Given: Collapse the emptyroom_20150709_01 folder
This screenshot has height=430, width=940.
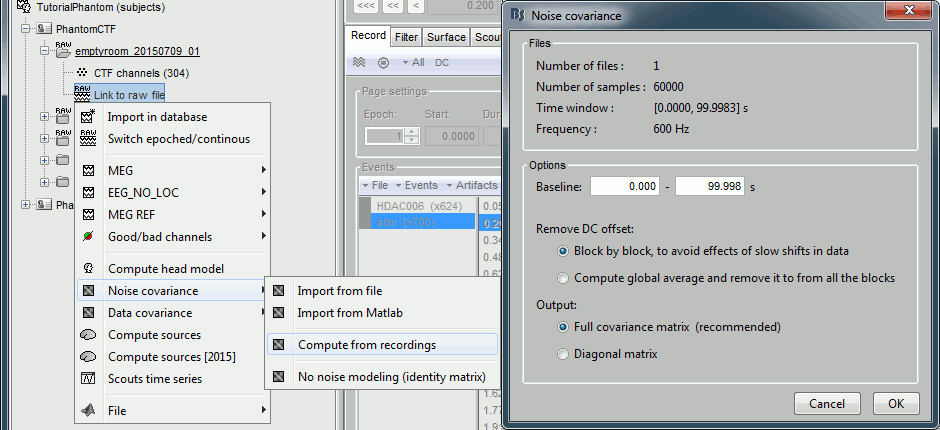Looking at the screenshot, I should pos(44,51).
